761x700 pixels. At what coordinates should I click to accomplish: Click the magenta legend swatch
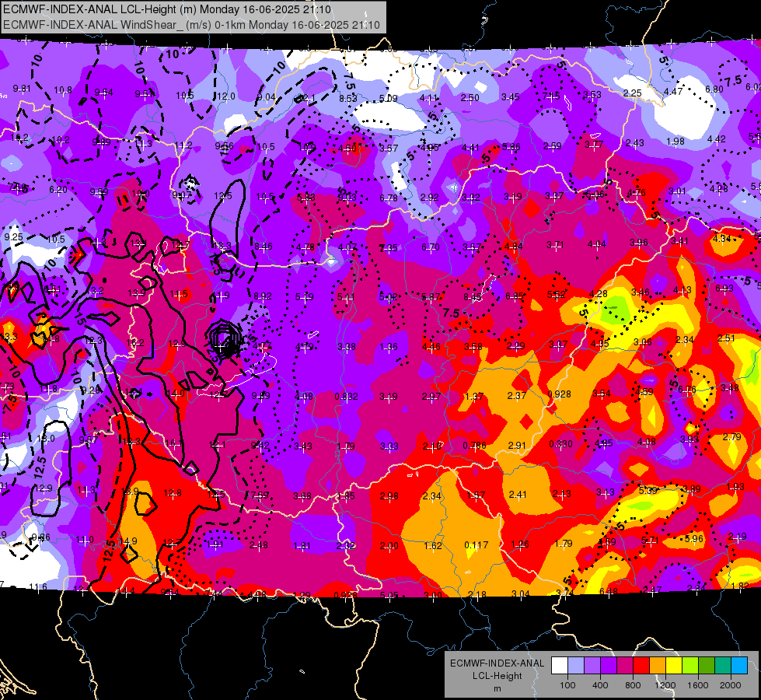click(625, 666)
